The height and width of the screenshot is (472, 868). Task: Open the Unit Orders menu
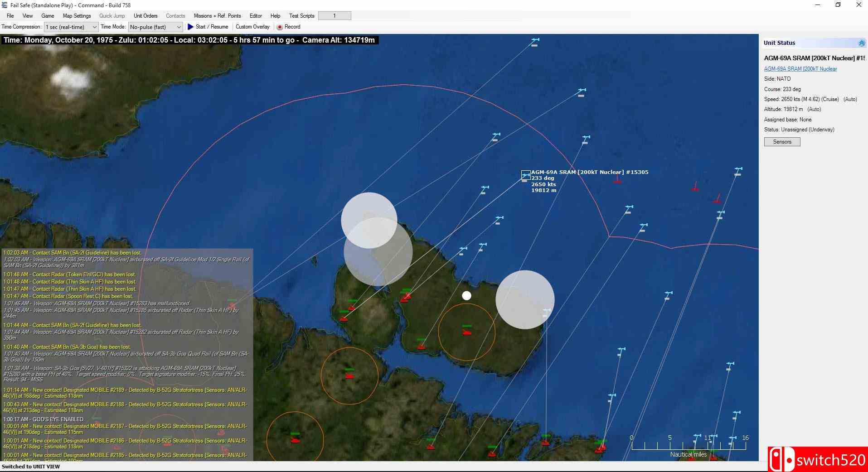pos(145,16)
